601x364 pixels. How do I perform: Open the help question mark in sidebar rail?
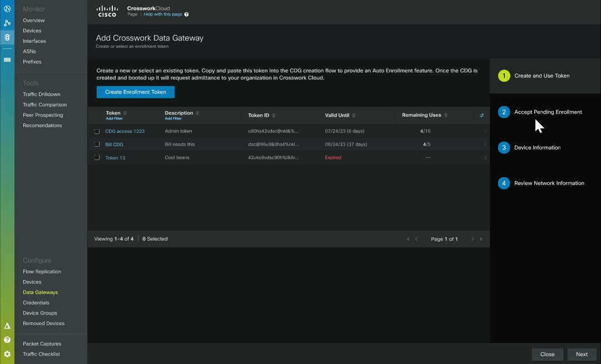7,340
